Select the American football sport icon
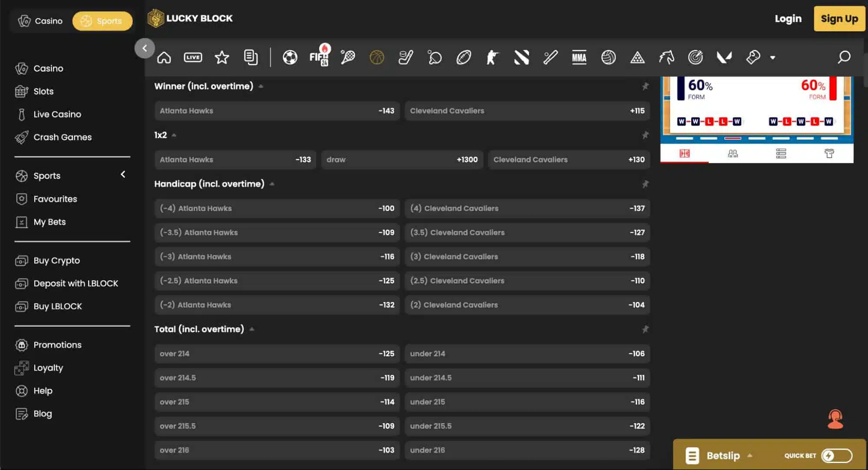 point(464,57)
